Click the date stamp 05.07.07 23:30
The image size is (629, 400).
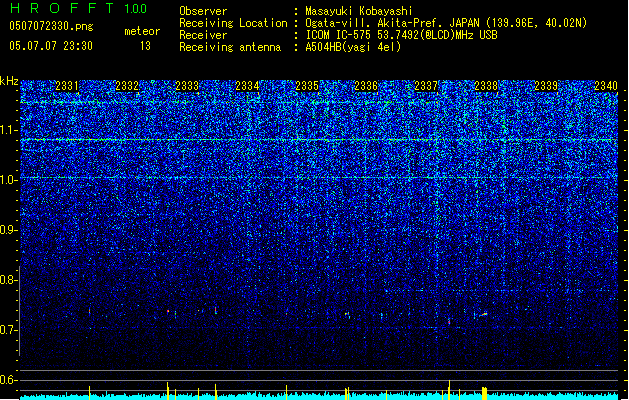(51, 46)
